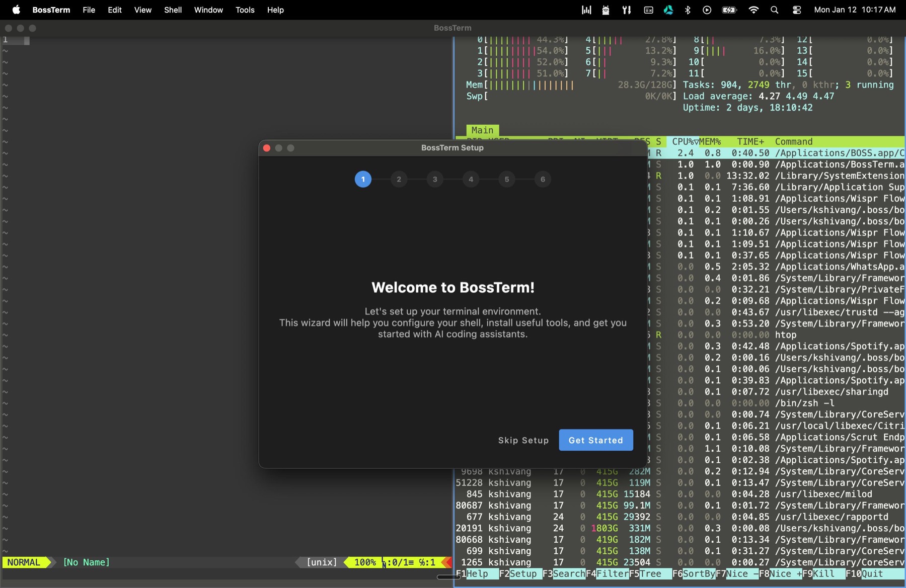This screenshot has width=906, height=588.
Task: Jump to wizard step 2 indicator
Action: coord(399,179)
